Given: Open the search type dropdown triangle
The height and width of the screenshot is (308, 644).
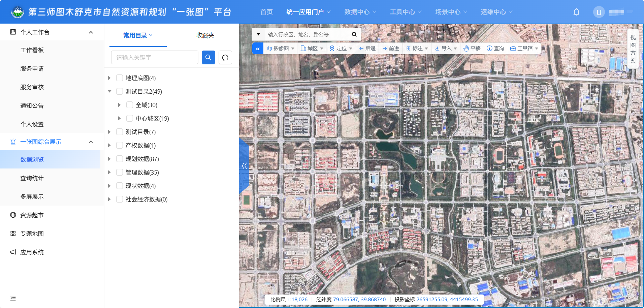Looking at the screenshot, I should pos(258,34).
